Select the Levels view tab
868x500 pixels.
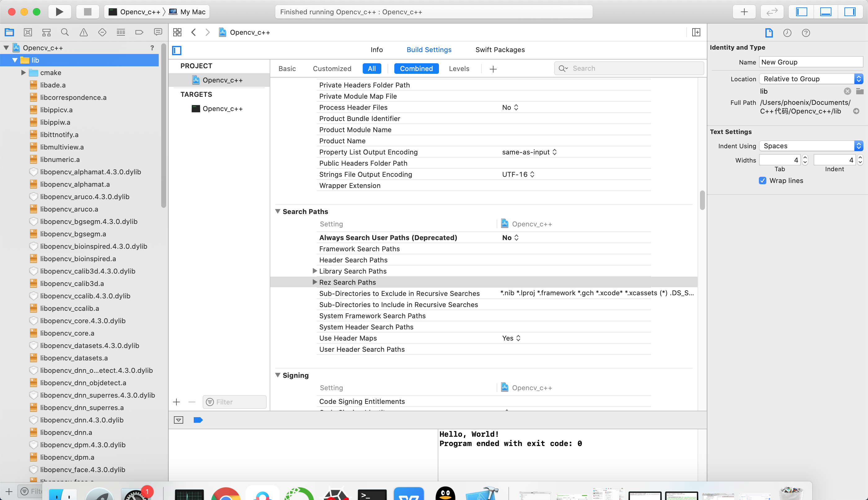(x=459, y=69)
